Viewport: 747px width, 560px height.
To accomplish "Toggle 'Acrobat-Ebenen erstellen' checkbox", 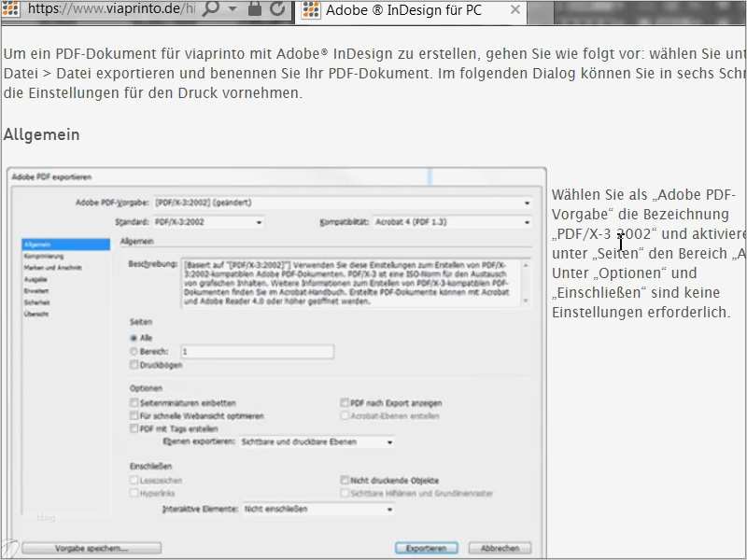I will pos(345,415).
